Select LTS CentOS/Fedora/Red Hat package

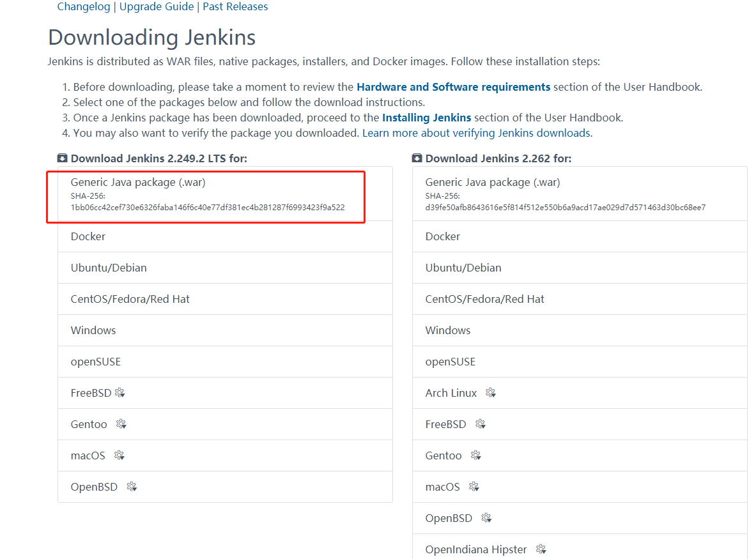(225, 299)
